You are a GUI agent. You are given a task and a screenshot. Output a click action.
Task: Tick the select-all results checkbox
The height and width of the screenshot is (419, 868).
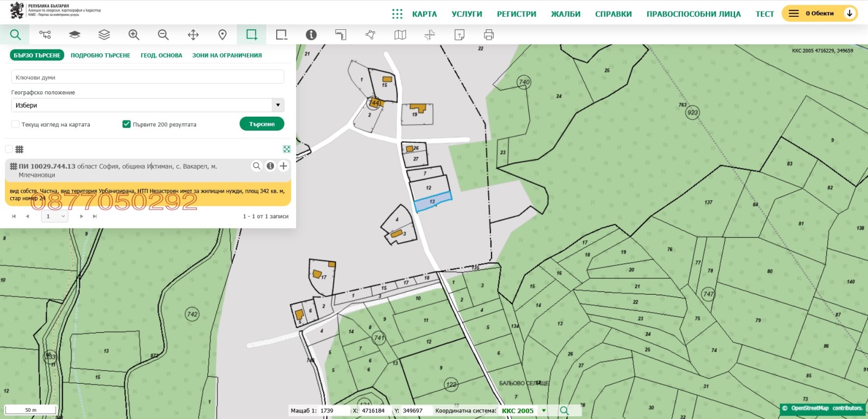(9, 149)
